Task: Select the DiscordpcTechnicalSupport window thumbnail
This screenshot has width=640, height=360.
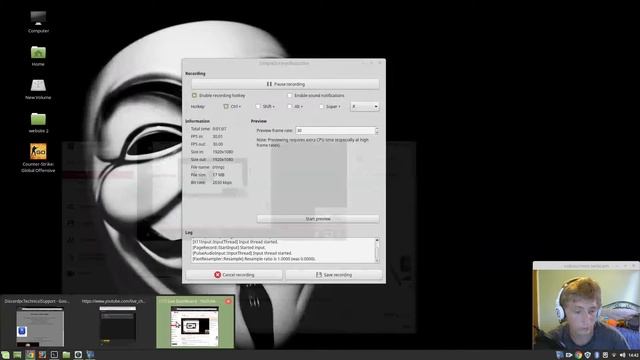Action: tap(39, 322)
